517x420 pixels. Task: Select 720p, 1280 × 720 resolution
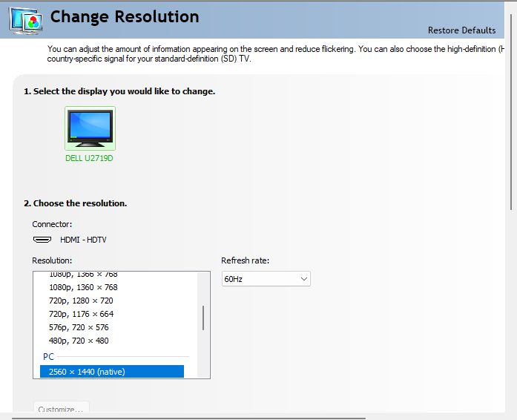(x=81, y=301)
